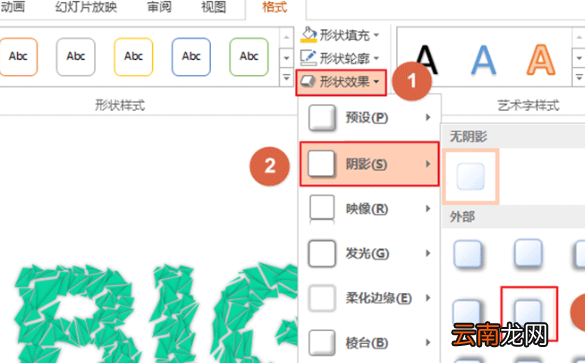Image resolution: width=585 pixels, height=363 pixels.
Task: Apply the gray outlined Abc shape style
Action: [x=76, y=57]
